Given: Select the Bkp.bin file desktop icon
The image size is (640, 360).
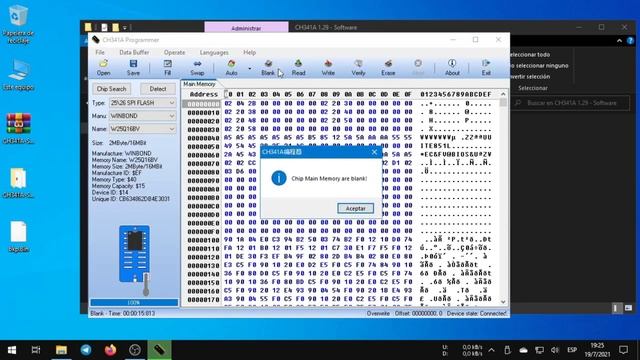Looking at the screenshot, I should pyautogui.click(x=18, y=237).
